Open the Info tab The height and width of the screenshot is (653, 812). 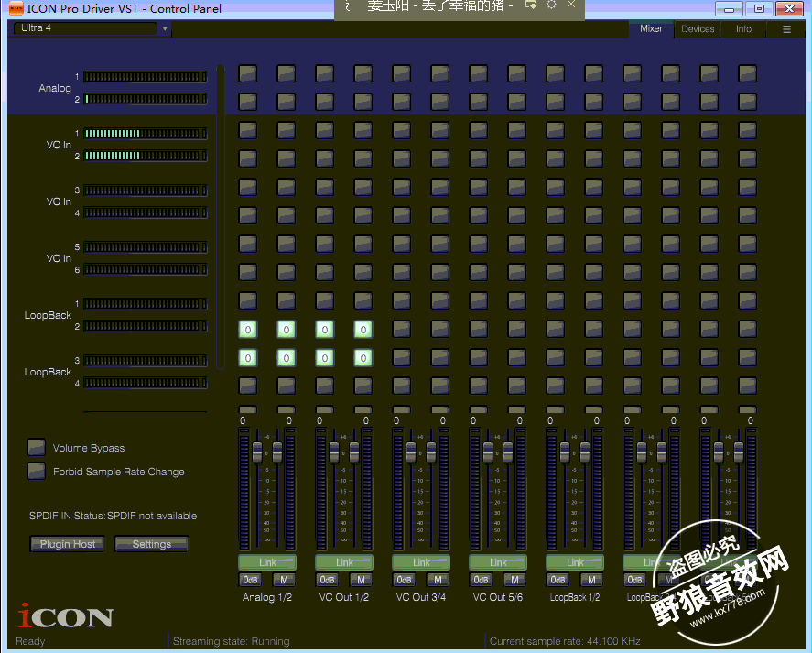pyautogui.click(x=743, y=29)
